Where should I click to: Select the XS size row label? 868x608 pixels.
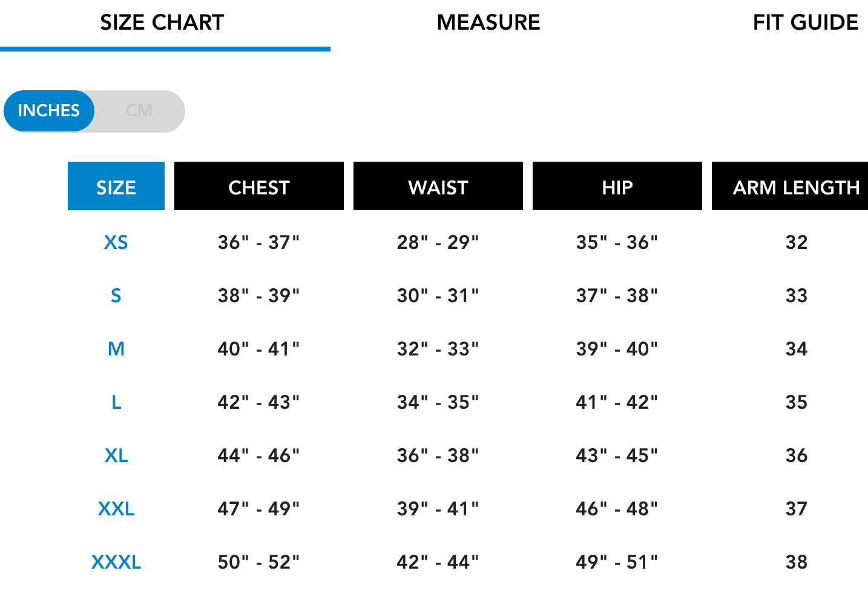tap(116, 242)
